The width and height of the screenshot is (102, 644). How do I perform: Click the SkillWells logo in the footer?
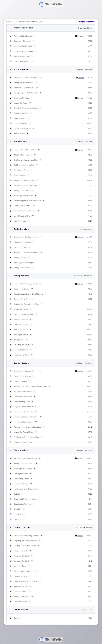point(51,639)
